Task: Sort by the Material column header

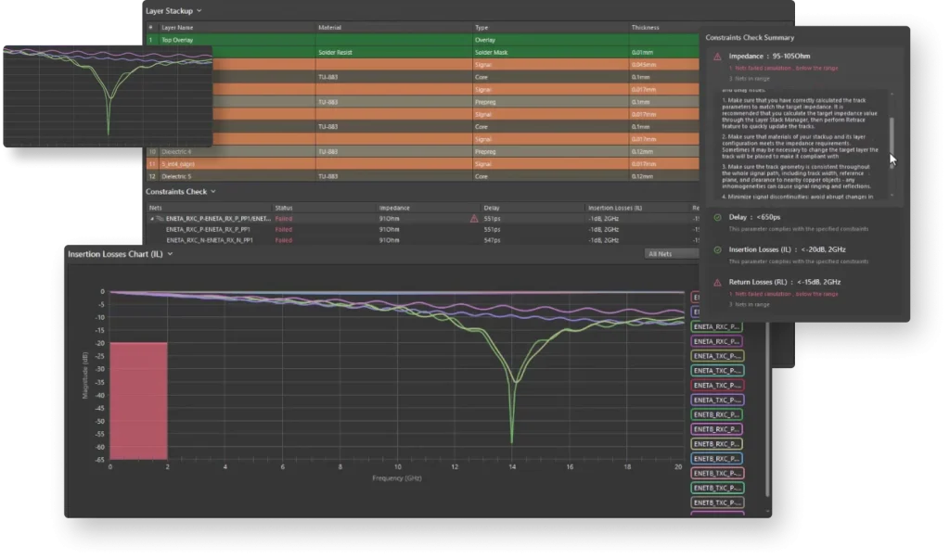Action: point(329,28)
